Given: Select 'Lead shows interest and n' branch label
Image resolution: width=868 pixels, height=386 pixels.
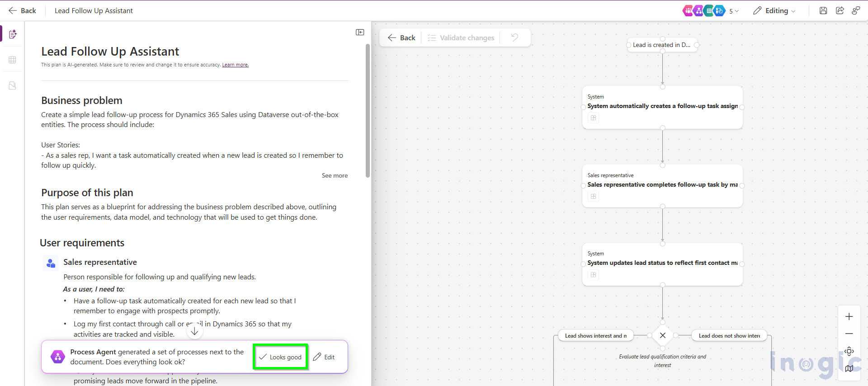Looking at the screenshot, I should tap(596, 335).
